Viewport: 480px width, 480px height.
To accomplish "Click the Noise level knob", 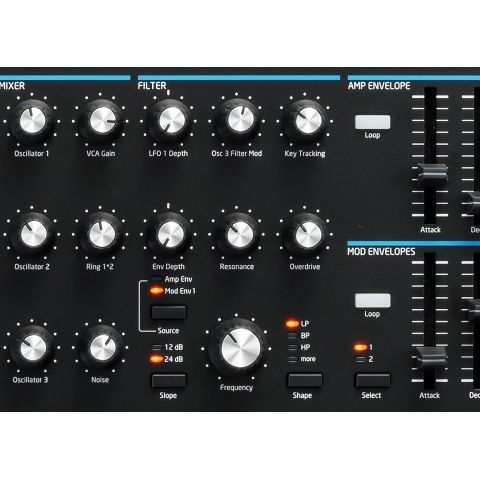I will click(101, 348).
